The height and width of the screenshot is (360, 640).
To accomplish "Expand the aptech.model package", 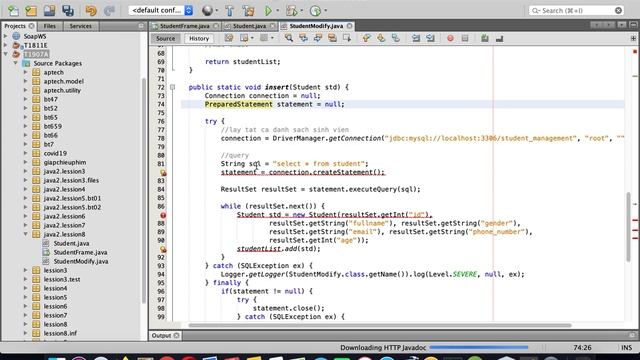I will click(25, 81).
